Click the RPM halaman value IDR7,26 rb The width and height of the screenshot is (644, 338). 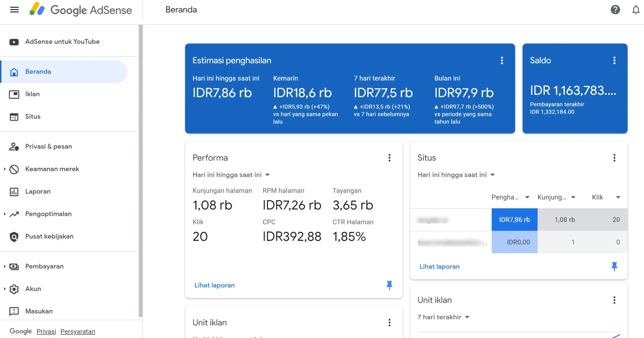[x=292, y=205]
